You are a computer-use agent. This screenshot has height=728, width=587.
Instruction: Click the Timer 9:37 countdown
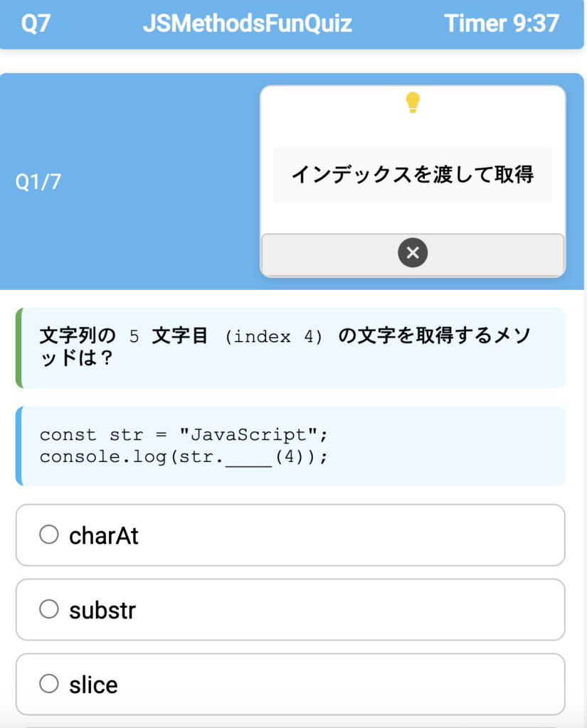pyautogui.click(x=502, y=23)
